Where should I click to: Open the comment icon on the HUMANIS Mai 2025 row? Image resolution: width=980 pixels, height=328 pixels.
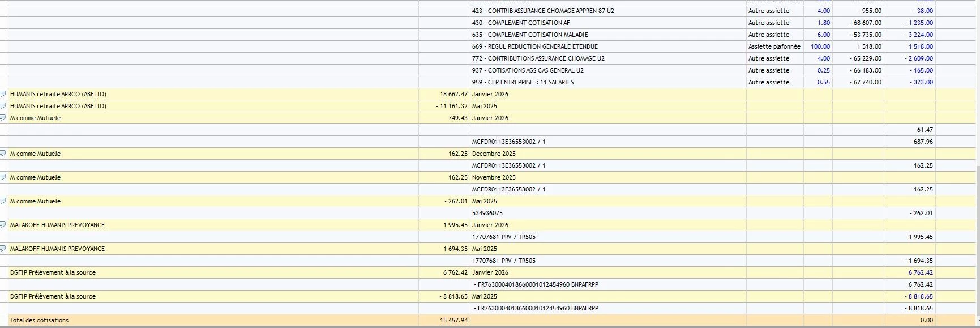click(x=3, y=106)
